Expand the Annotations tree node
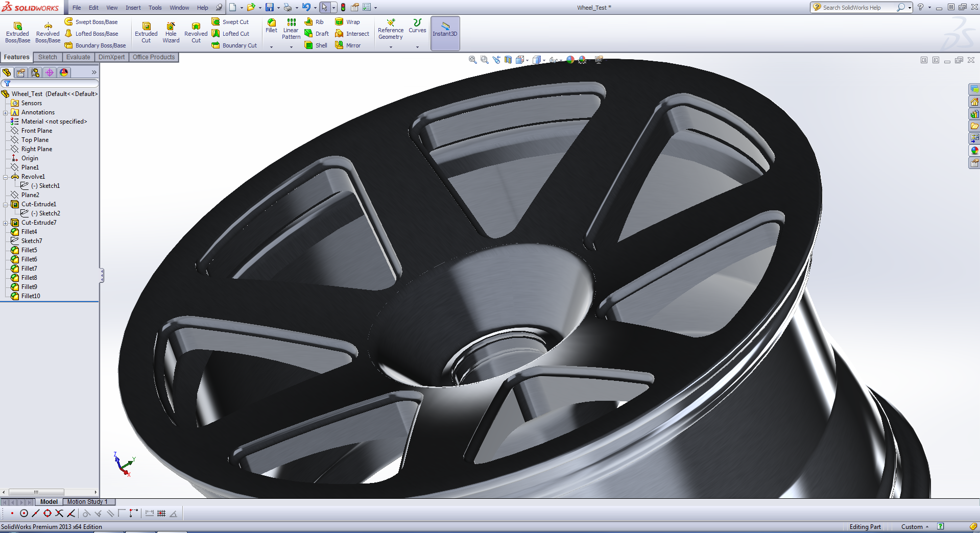980x533 pixels. pyautogui.click(x=6, y=112)
